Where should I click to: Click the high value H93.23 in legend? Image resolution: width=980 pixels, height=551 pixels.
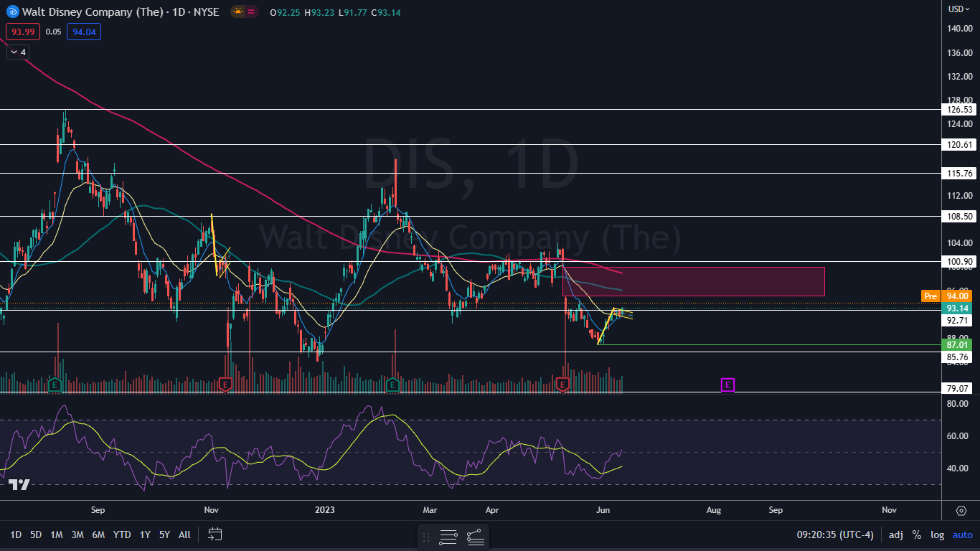point(319,12)
